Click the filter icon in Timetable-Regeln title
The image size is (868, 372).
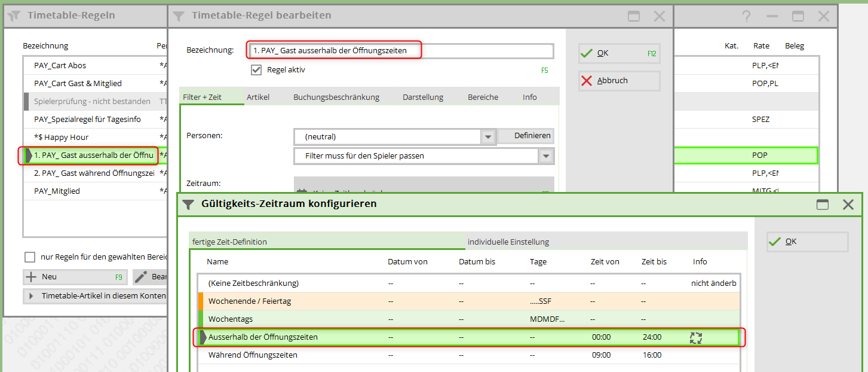pos(15,16)
